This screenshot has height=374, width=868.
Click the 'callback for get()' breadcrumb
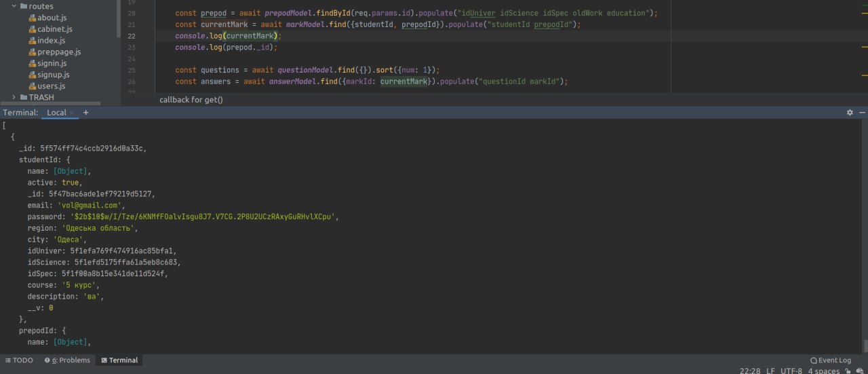191,100
